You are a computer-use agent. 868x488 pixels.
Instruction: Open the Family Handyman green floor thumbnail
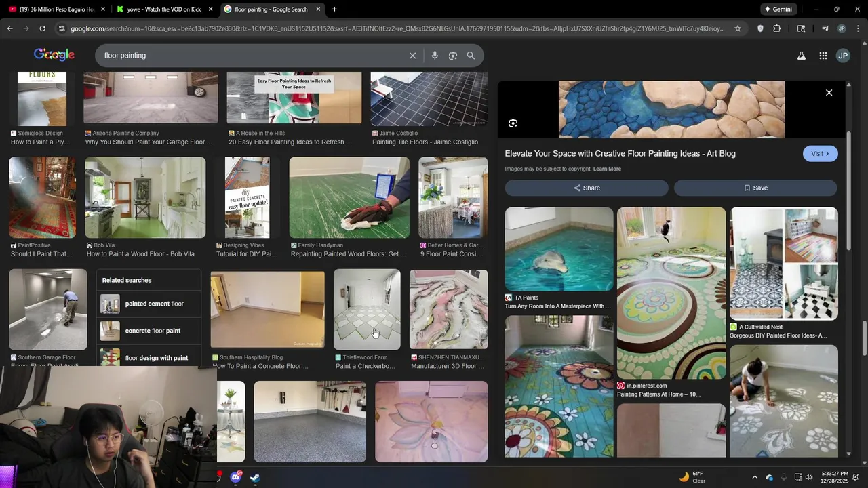point(349,198)
